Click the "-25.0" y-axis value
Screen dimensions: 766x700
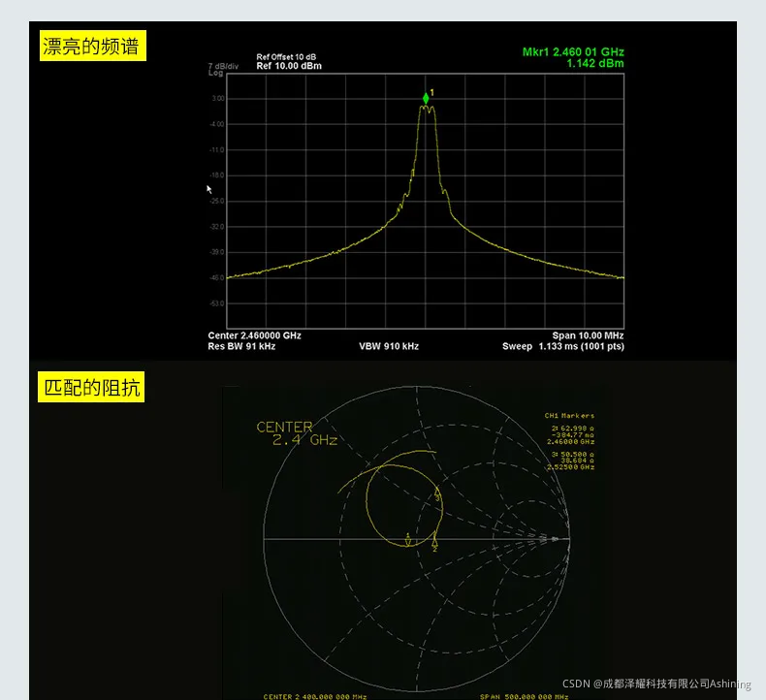(217, 202)
